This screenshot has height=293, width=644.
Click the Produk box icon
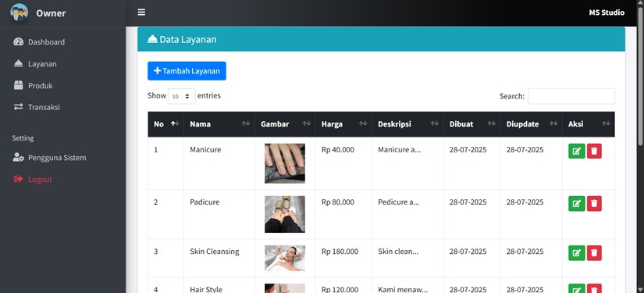tap(18, 85)
